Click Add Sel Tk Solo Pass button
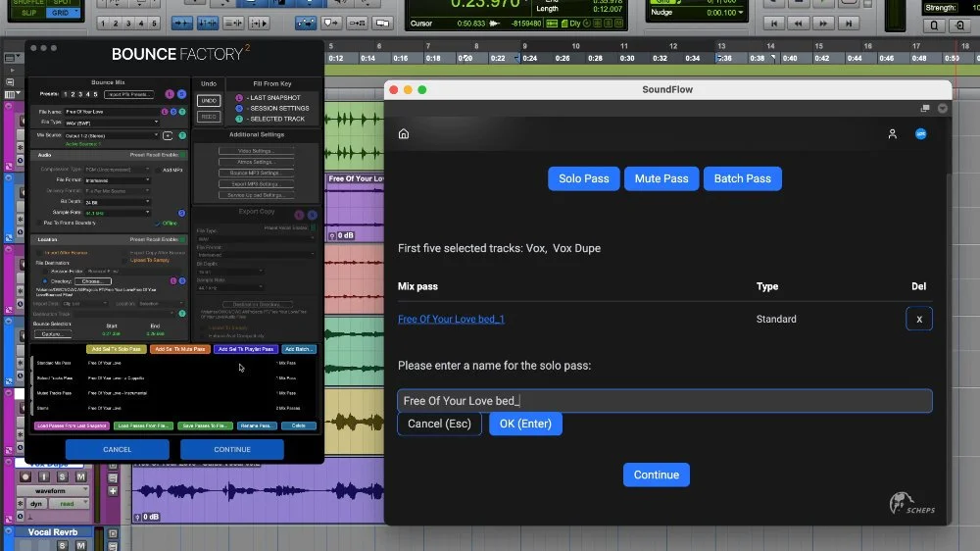Image resolution: width=980 pixels, height=551 pixels. 117,349
